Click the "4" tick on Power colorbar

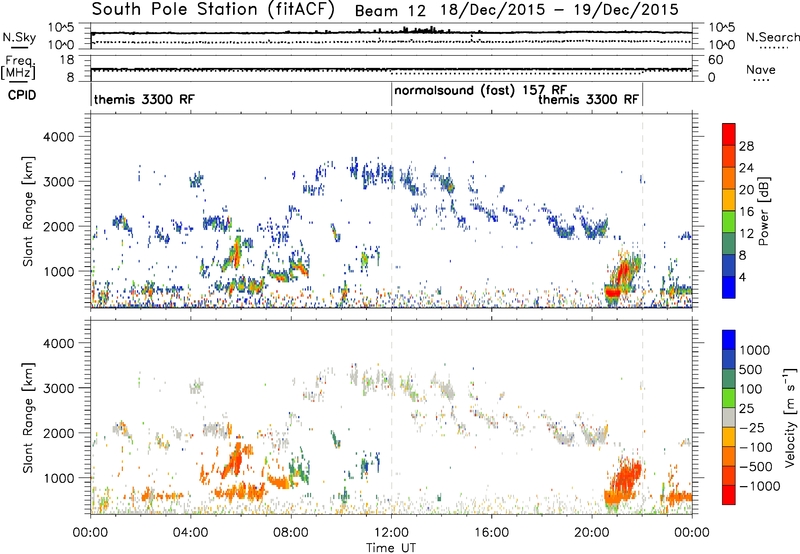coord(743,278)
